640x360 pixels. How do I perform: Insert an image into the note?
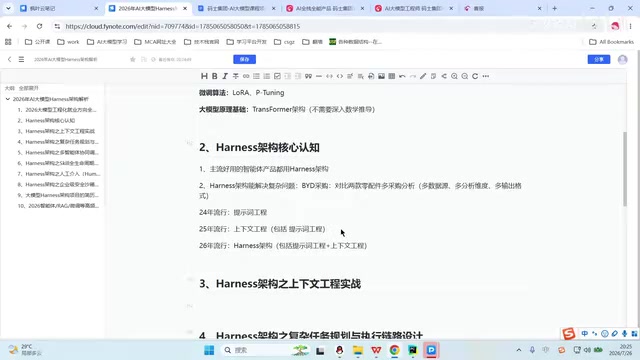pos(381,76)
